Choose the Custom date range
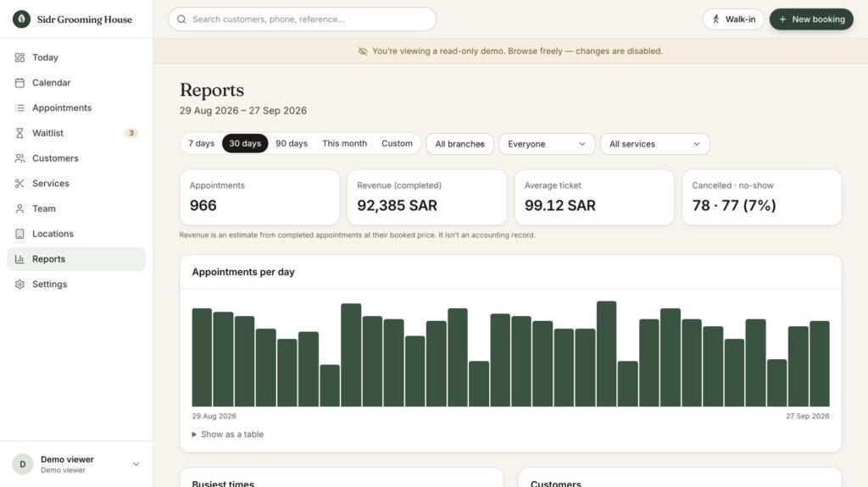Image resolution: width=868 pixels, height=487 pixels. 397,143
